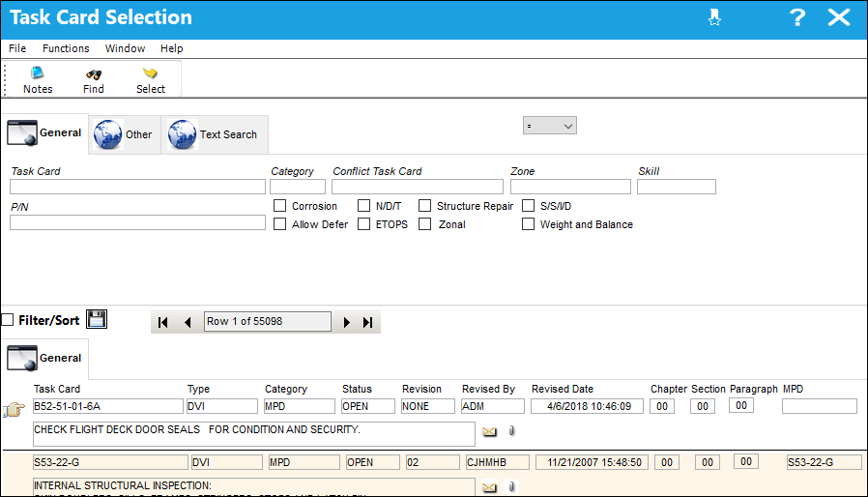Screen dimensions: 868x497
Task: Go to previous row arrow
Action: [x=188, y=322]
